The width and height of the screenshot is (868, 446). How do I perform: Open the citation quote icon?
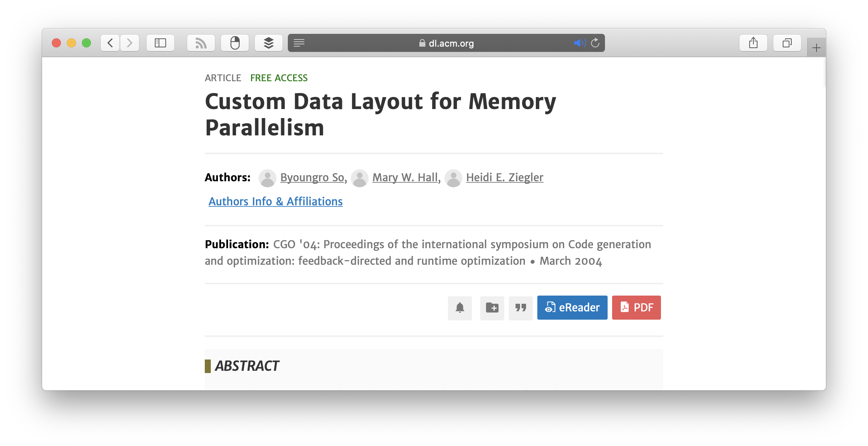click(x=520, y=308)
